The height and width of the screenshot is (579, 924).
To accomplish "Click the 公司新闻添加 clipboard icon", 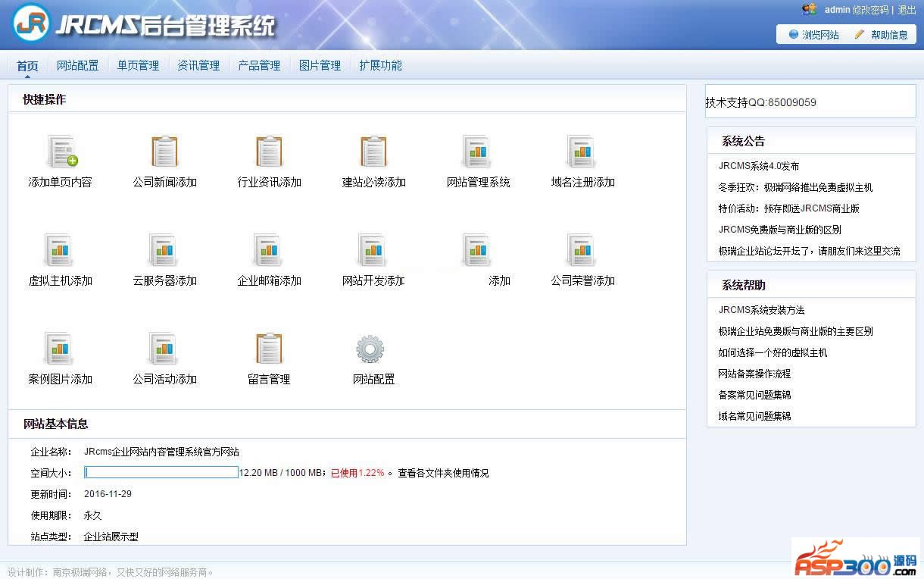I will pos(164,152).
